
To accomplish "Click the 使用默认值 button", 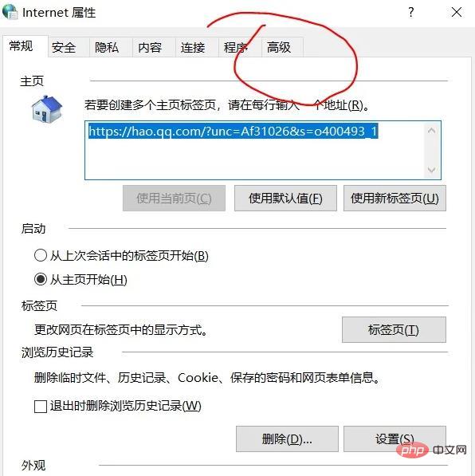I will point(285,199).
